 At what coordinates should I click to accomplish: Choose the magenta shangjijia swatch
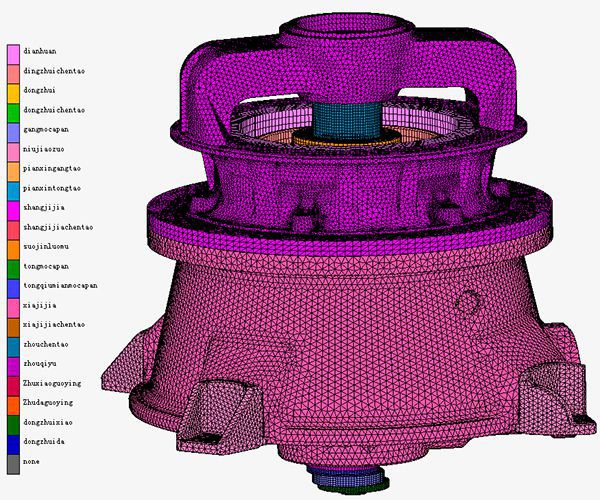point(13,208)
